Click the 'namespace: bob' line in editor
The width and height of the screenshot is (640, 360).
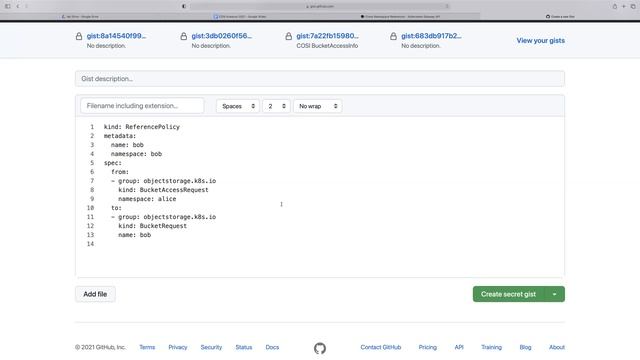point(136,154)
